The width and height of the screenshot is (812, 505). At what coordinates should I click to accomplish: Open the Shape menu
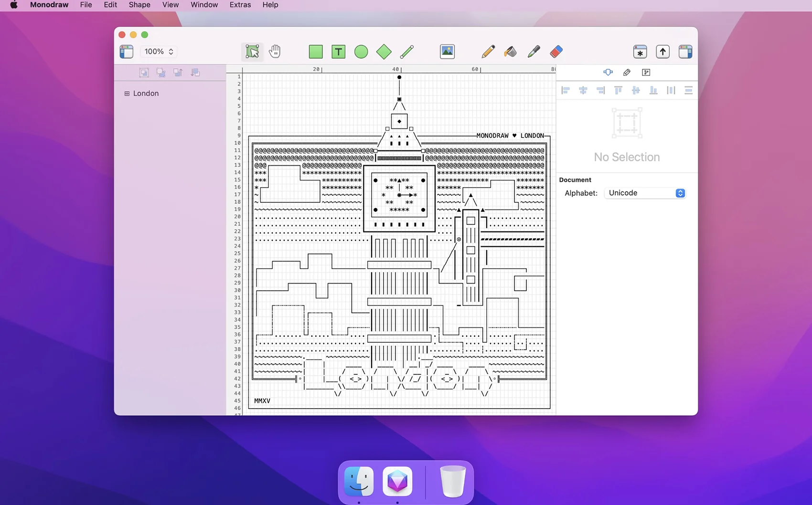tap(139, 5)
